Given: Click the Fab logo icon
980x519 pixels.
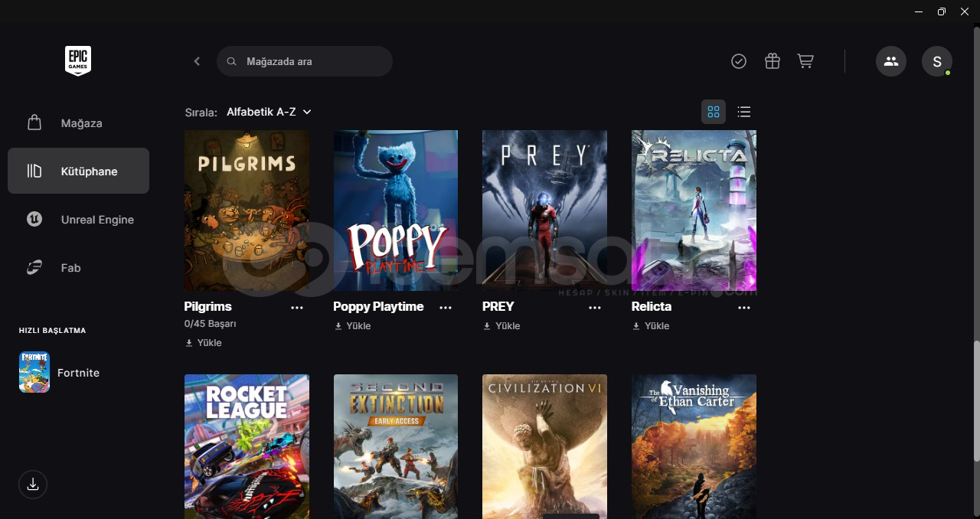Looking at the screenshot, I should pos(34,267).
